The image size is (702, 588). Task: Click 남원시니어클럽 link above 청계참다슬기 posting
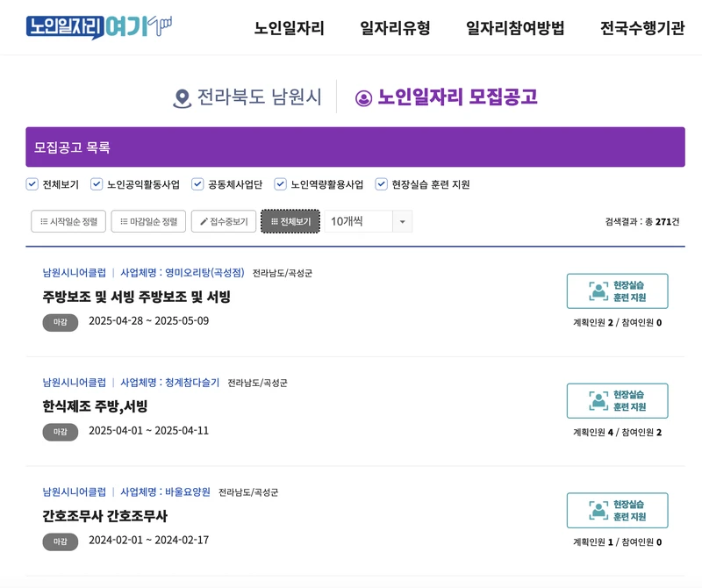pyautogui.click(x=75, y=382)
